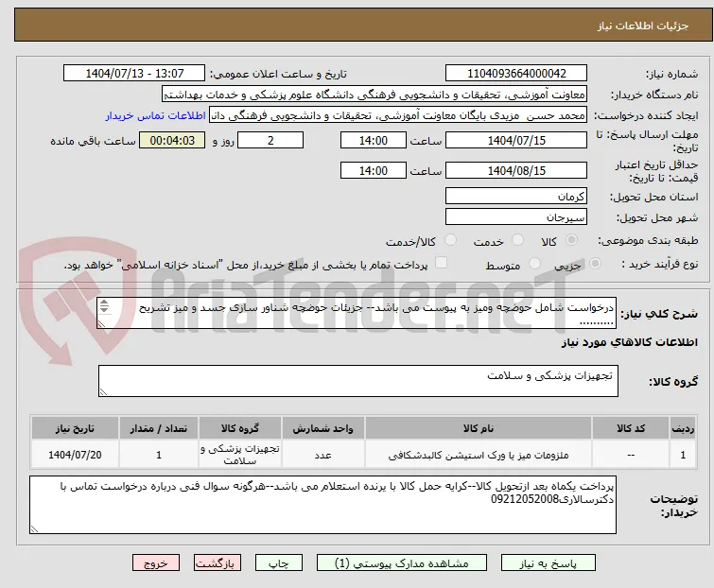Click the 'پاسخ به نیاز' button
Image resolution: width=714 pixels, height=588 pixels.
point(549,563)
